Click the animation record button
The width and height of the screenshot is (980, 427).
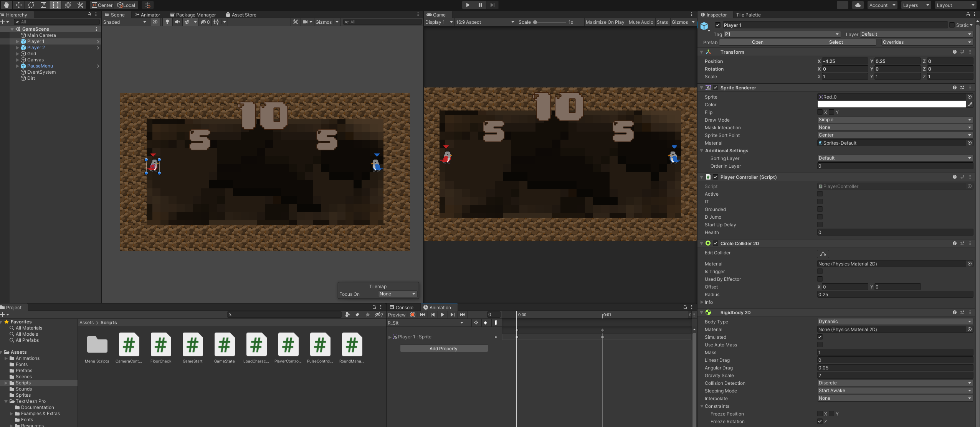pos(413,315)
